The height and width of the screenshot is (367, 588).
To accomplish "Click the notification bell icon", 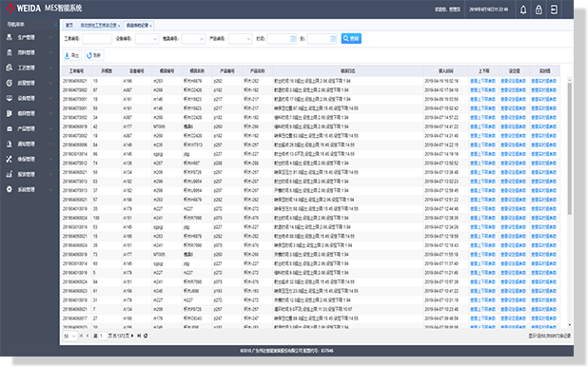I will pyautogui.click(x=523, y=10).
